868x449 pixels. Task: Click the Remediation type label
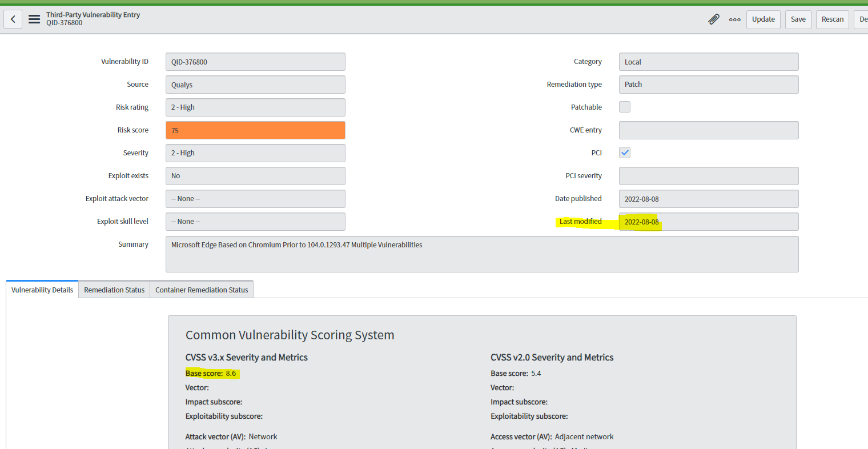(574, 85)
